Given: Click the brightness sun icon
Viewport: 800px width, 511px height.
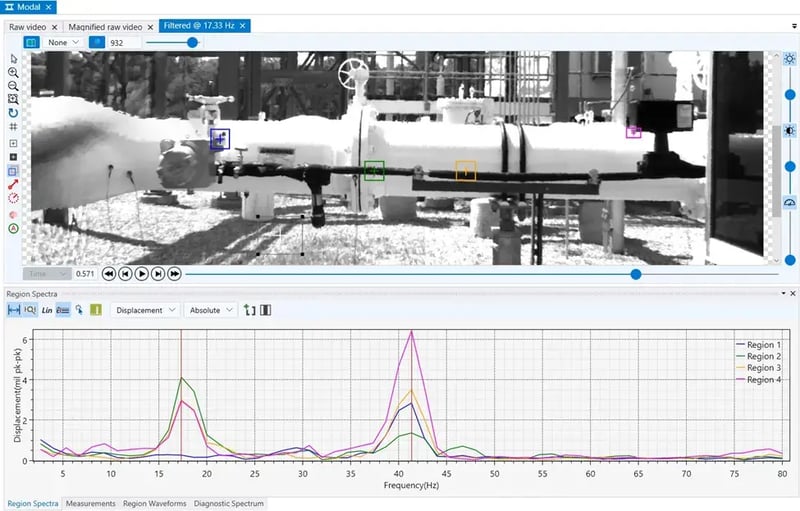Looking at the screenshot, I should (x=789, y=59).
